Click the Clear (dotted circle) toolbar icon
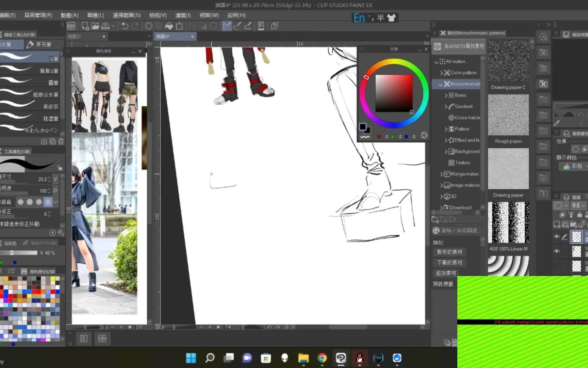 (x=149, y=26)
